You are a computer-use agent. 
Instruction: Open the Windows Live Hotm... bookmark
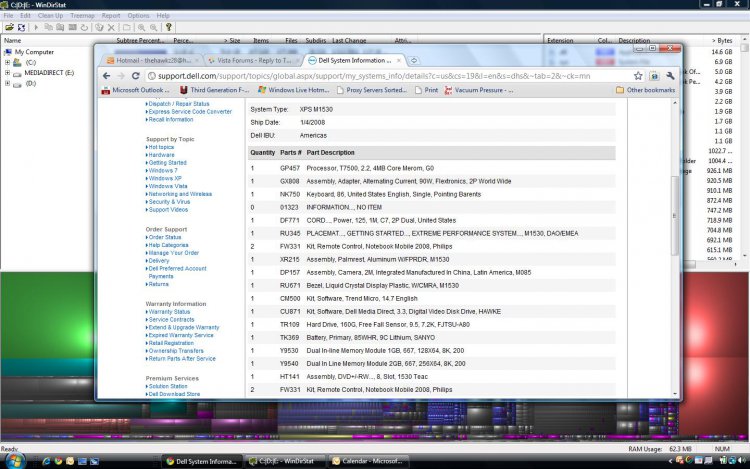[293, 90]
